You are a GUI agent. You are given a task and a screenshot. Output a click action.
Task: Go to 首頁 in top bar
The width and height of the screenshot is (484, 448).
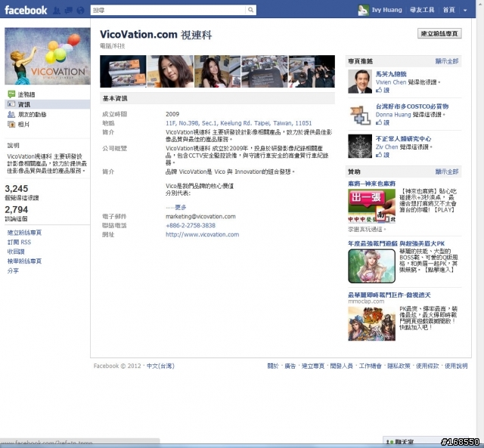pos(448,10)
